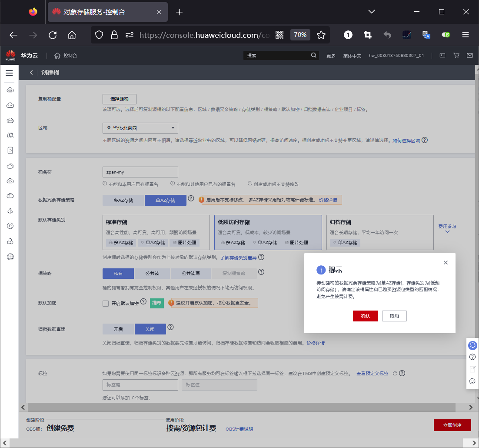Image resolution: width=479 pixels, height=448 pixels.
Task: Click the page horizontal scrollbar
Action: tap(242, 407)
